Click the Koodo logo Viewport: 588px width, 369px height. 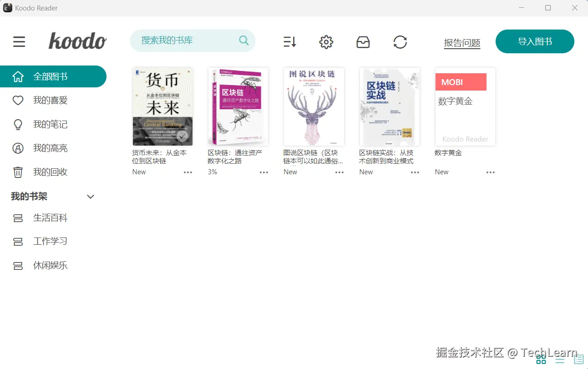pos(78,40)
